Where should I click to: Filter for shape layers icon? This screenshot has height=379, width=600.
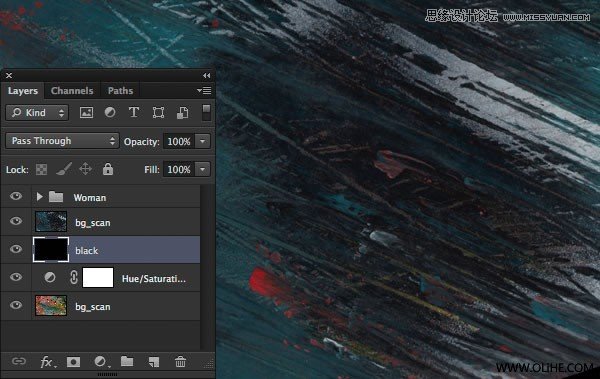click(158, 113)
